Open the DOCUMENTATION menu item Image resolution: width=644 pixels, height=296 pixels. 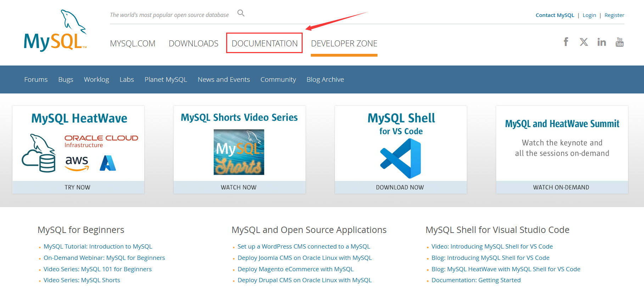click(264, 44)
